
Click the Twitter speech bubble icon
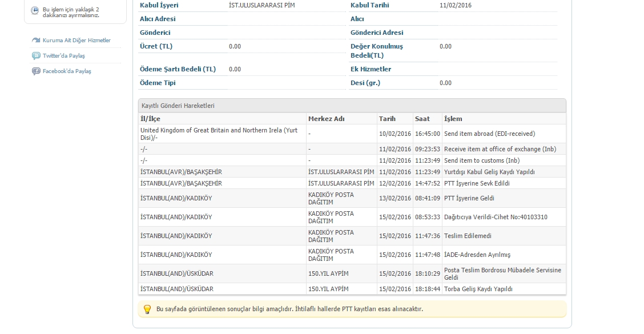coord(36,56)
